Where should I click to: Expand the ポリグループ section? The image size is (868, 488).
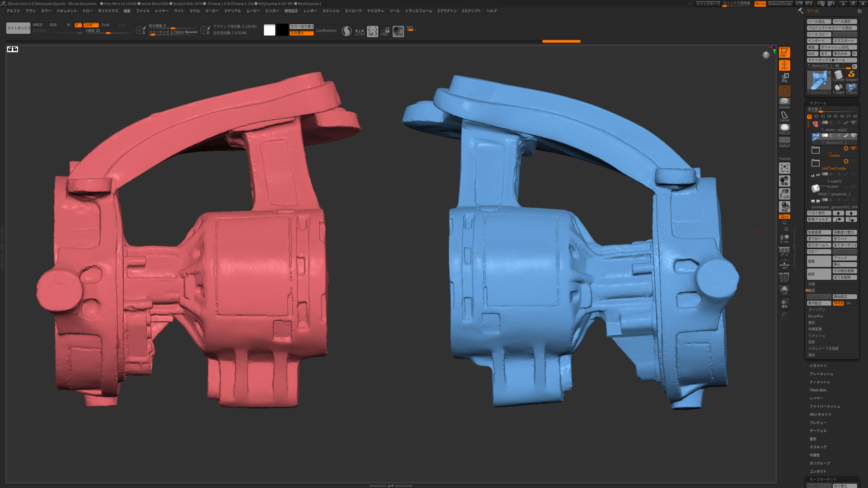pos(819,463)
